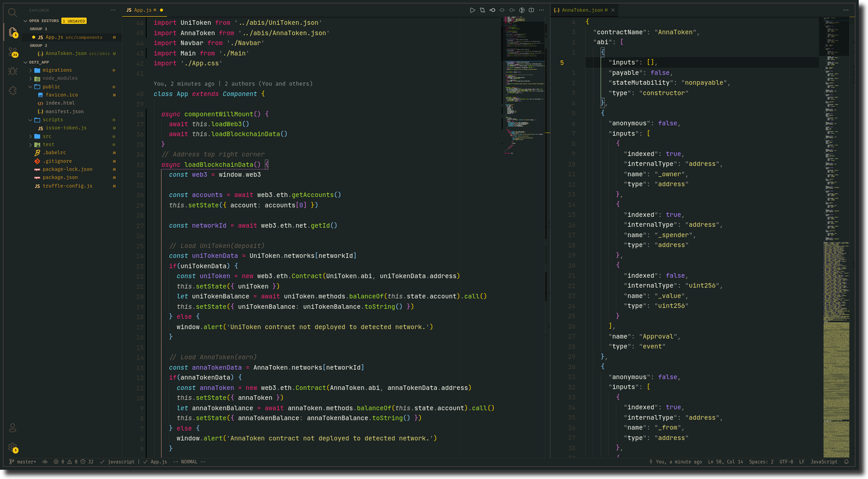The height and width of the screenshot is (479, 868).
Task: Close the AnnaToken.json tab
Action: 613,10
